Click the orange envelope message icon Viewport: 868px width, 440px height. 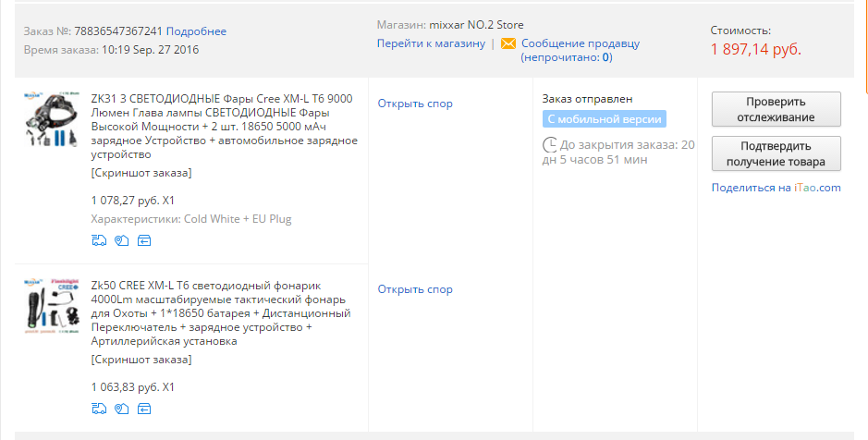[x=508, y=43]
